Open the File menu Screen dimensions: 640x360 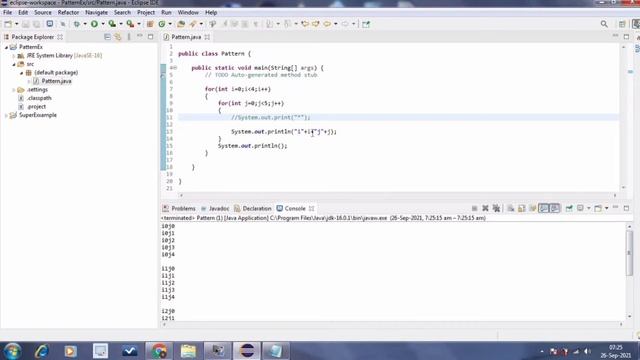point(8,13)
